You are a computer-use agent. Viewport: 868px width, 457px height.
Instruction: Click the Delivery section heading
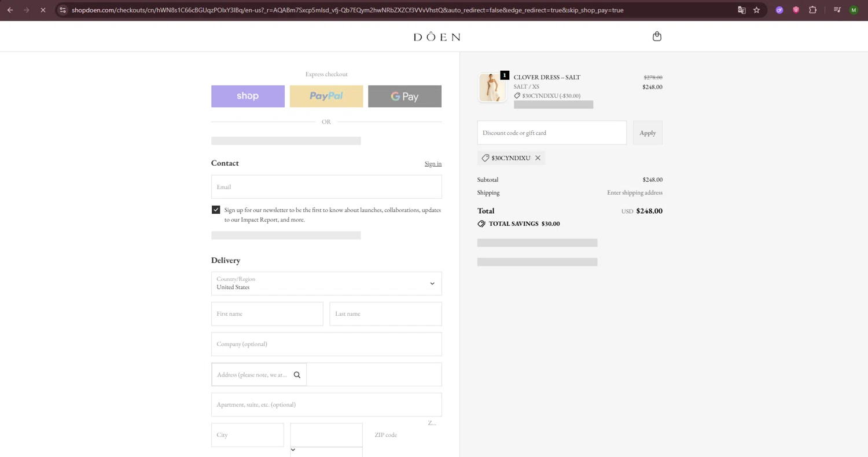(226, 260)
